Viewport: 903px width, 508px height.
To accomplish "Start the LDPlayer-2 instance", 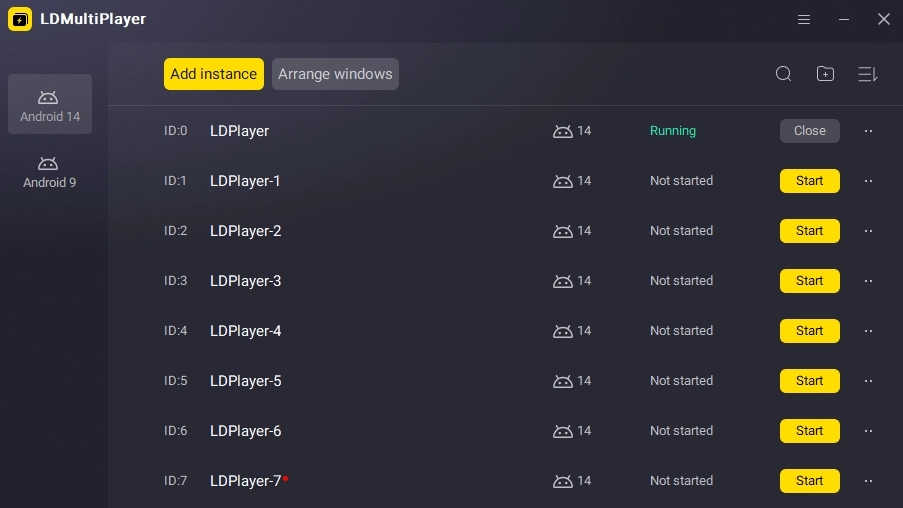I will tap(810, 231).
